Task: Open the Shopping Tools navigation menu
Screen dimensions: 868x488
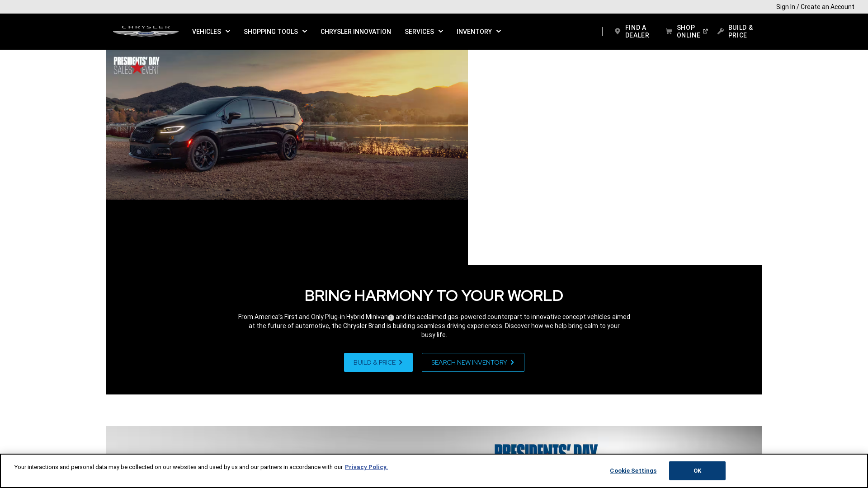Action: pos(275,32)
